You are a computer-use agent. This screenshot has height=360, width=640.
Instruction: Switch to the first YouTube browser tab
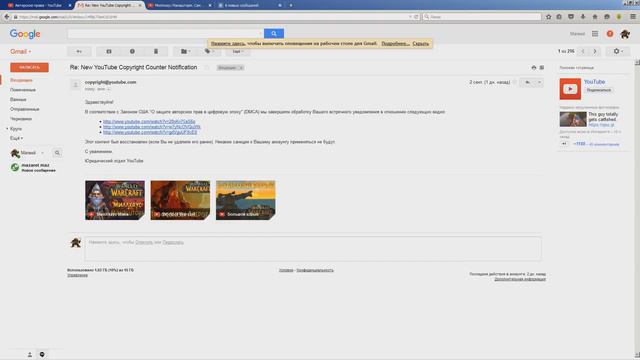click(x=37, y=5)
